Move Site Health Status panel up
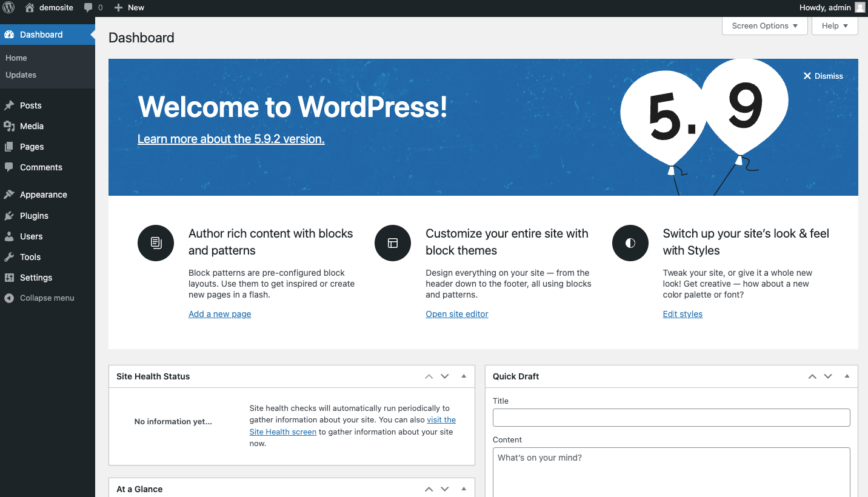This screenshot has height=497, width=868. [x=429, y=376]
